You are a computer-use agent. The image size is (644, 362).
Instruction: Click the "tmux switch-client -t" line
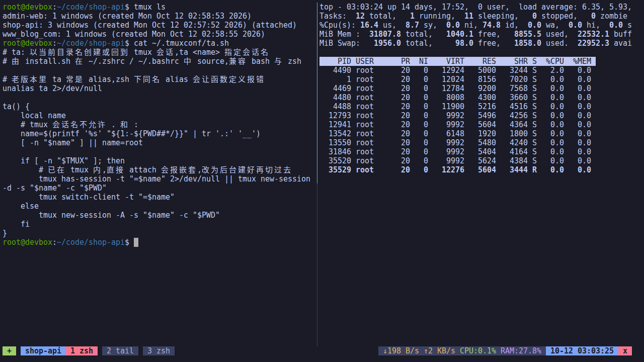point(107,197)
